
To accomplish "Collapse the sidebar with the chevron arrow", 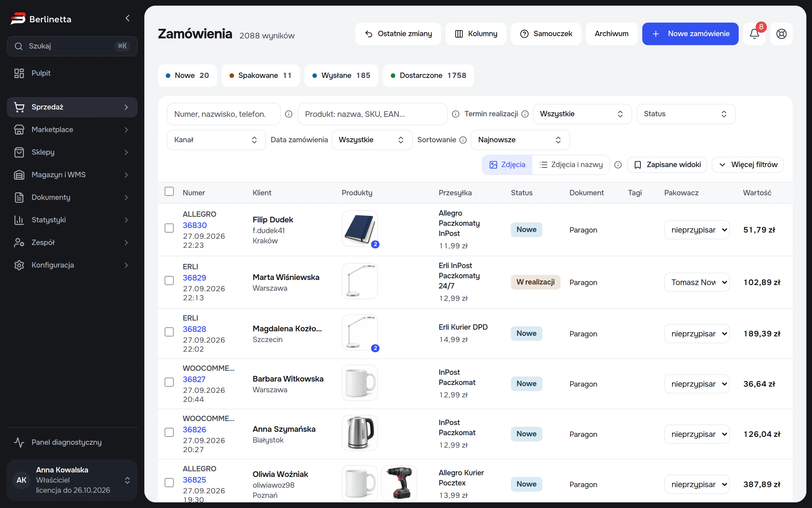I will 127,18.
